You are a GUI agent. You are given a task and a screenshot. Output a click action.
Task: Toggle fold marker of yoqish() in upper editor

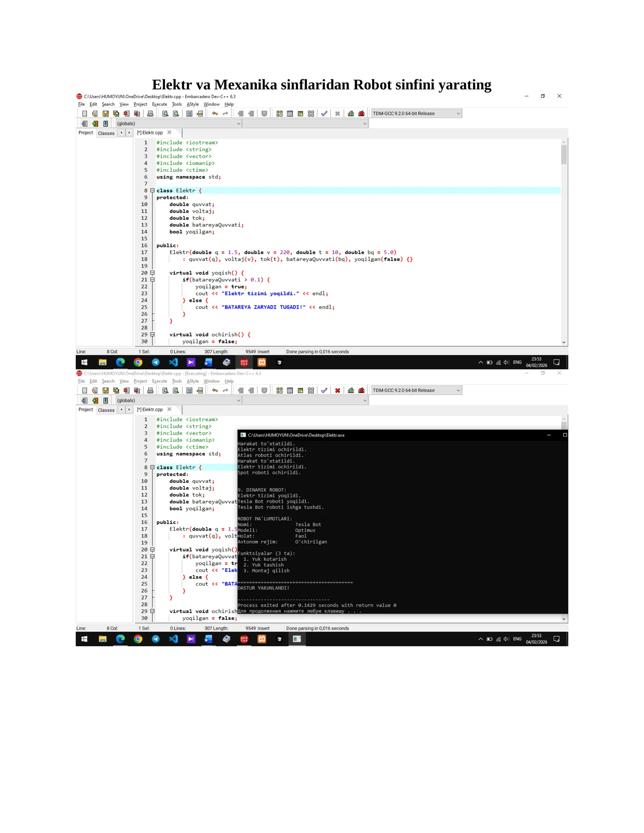153,272
